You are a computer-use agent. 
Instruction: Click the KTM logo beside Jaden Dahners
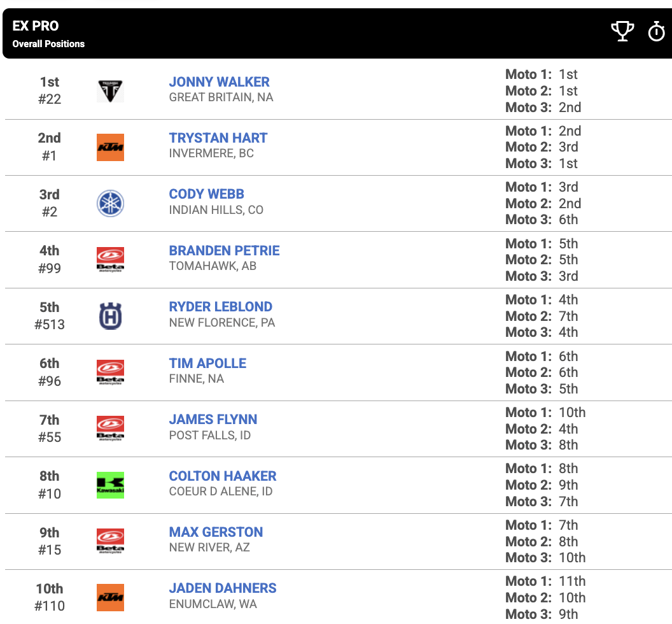click(110, 597)
